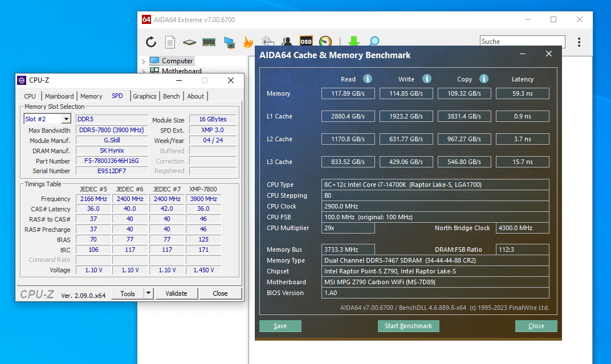Select the Motherboard icon in tree
Viewport: 611px width, 364px height.
pos(154,71)
